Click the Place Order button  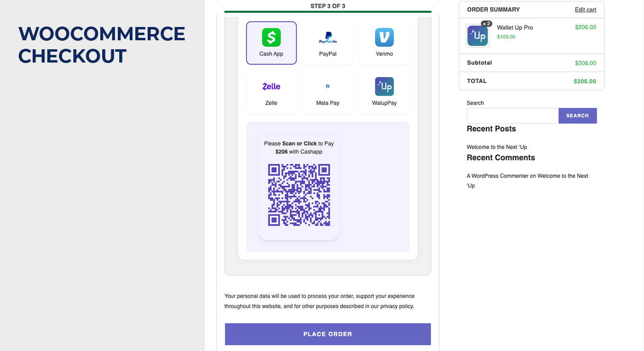click(328, 334)
